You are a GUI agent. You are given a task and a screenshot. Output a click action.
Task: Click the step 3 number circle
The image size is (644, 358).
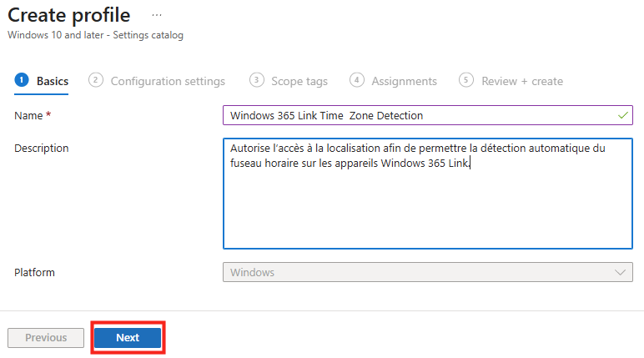256,80
